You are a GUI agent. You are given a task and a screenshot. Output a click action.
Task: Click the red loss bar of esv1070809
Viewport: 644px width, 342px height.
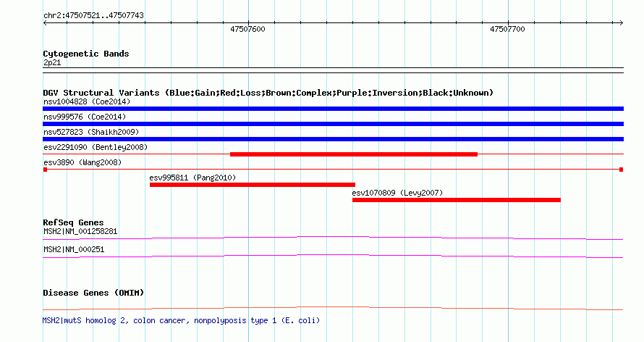[457, 200]
